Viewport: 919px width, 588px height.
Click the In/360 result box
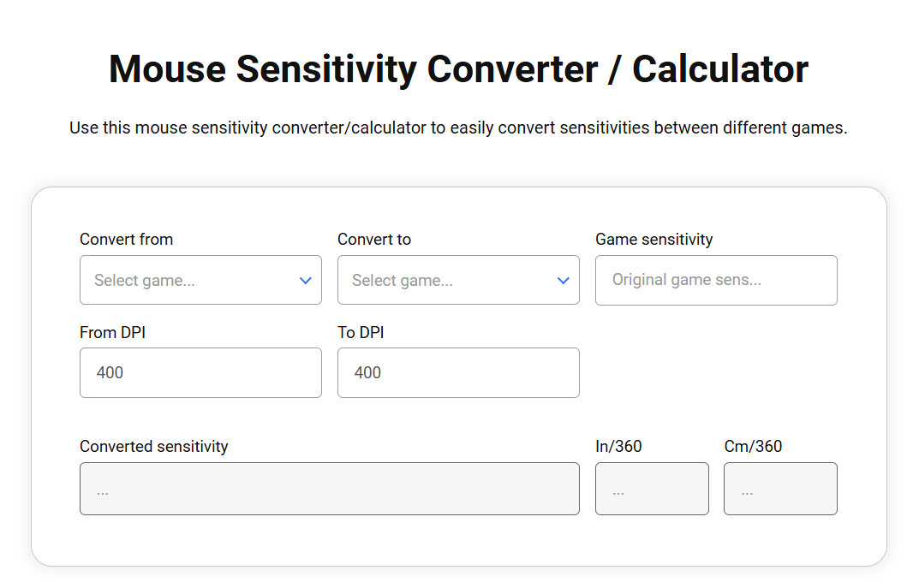pos(652,489)
